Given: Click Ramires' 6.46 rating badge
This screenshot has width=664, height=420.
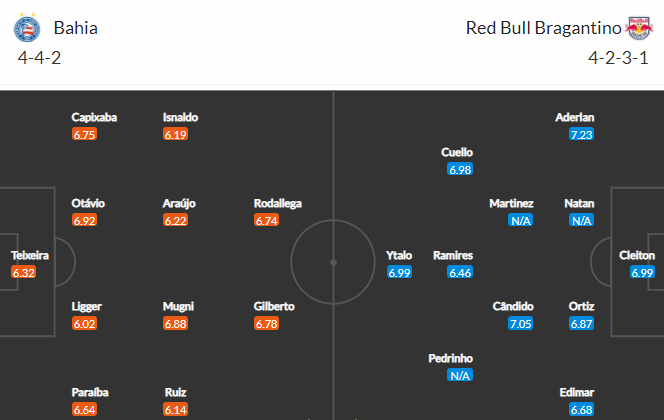Looking at the screenshot, I should coord(460,273).
